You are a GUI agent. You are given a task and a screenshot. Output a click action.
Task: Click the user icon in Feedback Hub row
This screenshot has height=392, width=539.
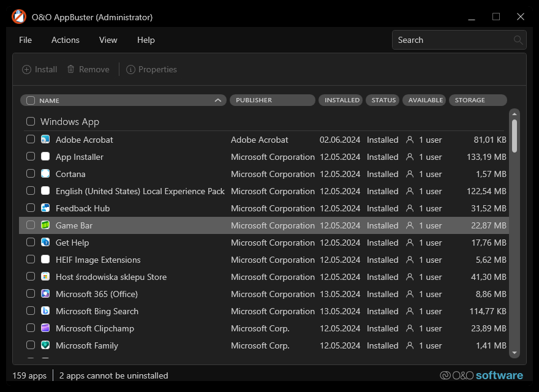coord(410,208)
